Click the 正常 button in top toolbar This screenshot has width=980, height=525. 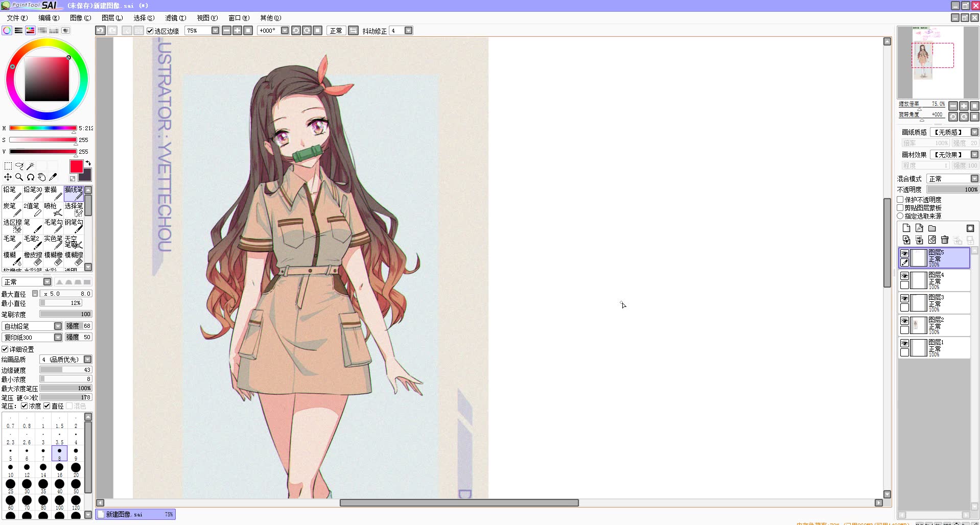[336, 31]
